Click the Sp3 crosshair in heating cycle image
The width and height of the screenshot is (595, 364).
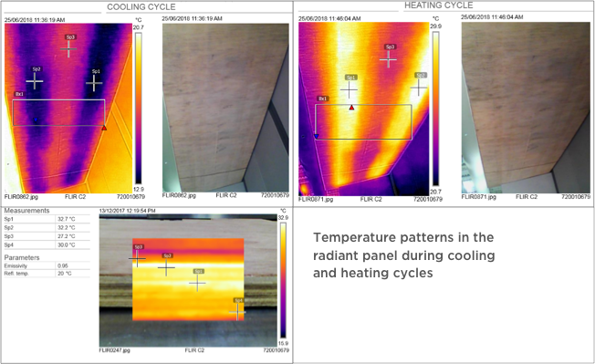[388, 59]
